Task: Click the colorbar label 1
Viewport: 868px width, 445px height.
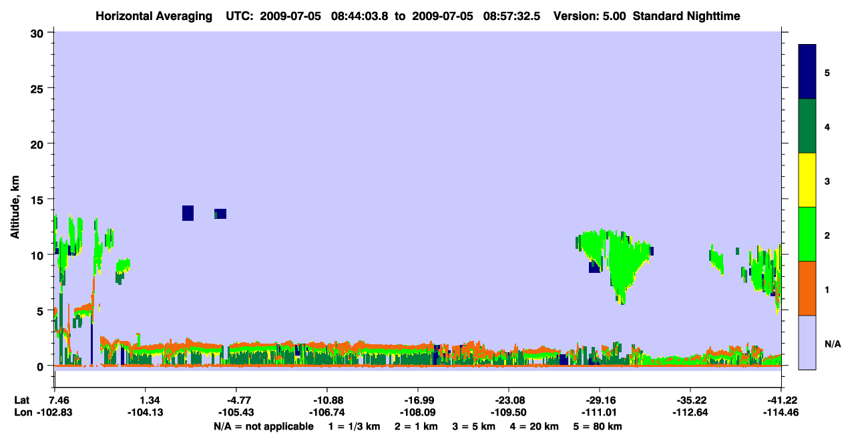Action: (x=827, y=289)
